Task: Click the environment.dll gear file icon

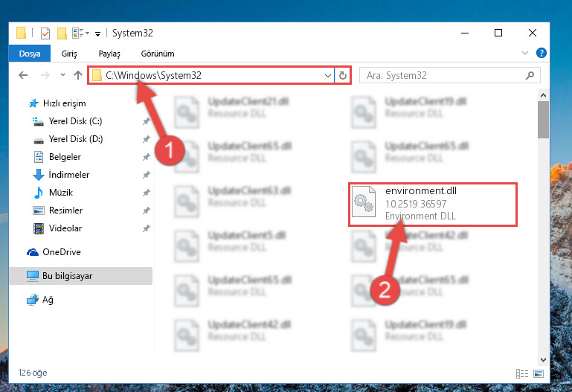Action: 364,202
